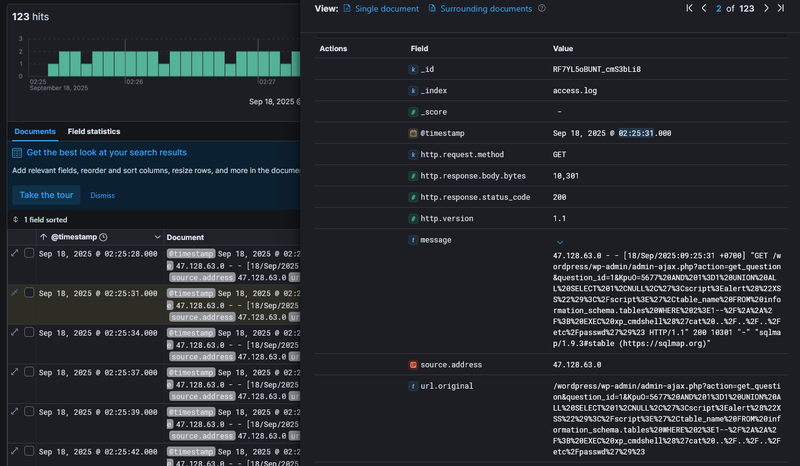Screen dimensions: 800x466
Task: Click the sort ascending arrow on @timestamp
Action: (43, 237)
